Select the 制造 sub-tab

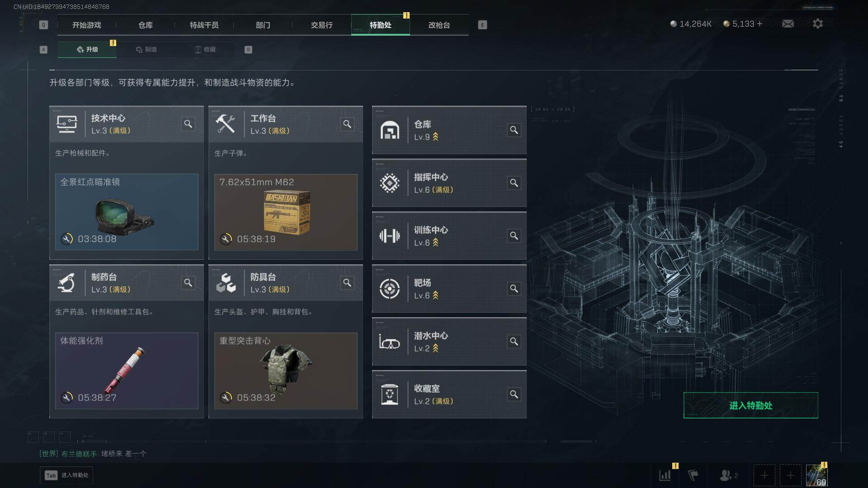point(146,50)
